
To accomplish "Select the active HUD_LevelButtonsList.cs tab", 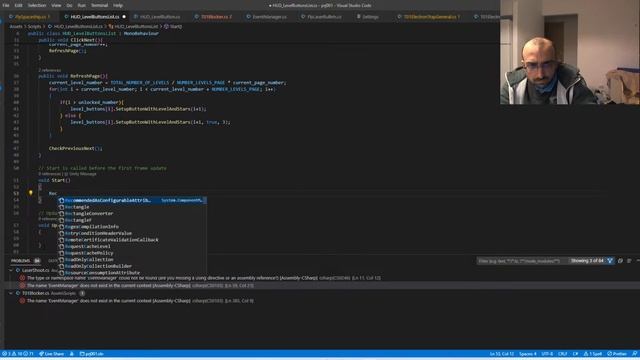I will pos(94,17).
